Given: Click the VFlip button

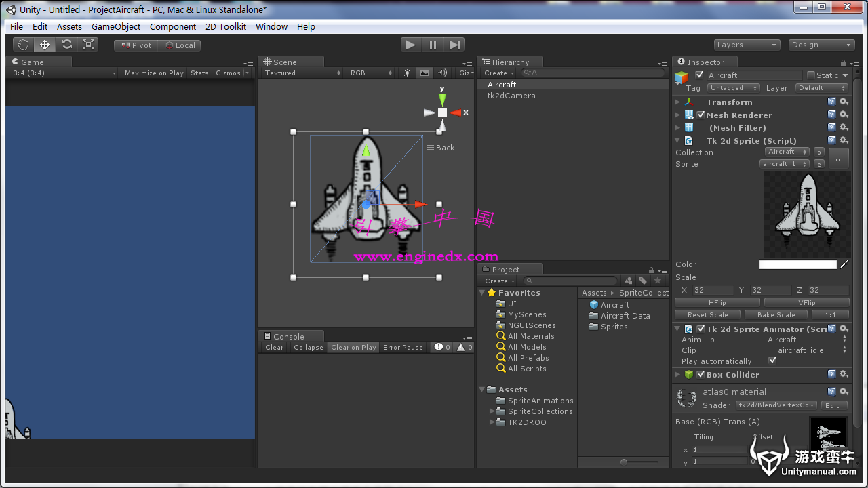Looking at the screenshot, I should click(x=806, y=302).
